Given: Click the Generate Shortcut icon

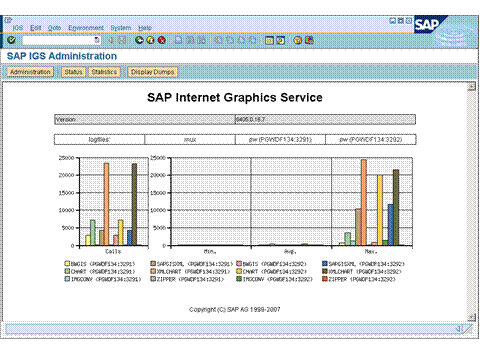Looking at the screenshot, I should click(x=281, y=40).
